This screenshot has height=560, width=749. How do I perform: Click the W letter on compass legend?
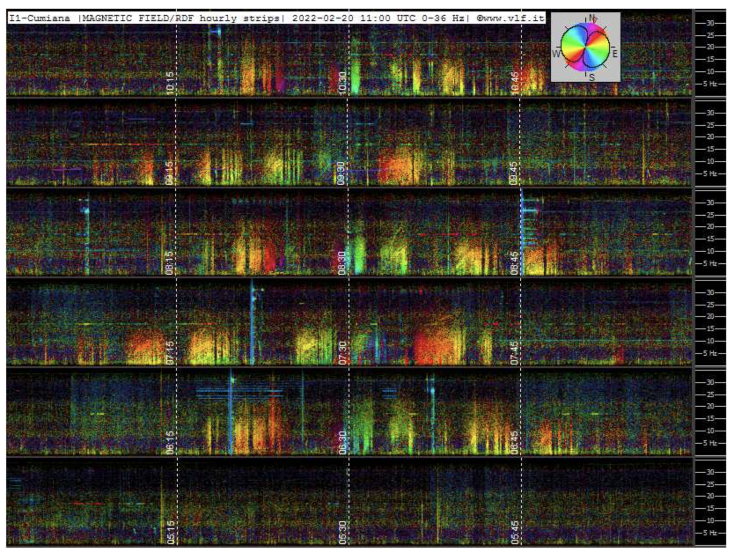pyautogui.click(x=556, y=54)
